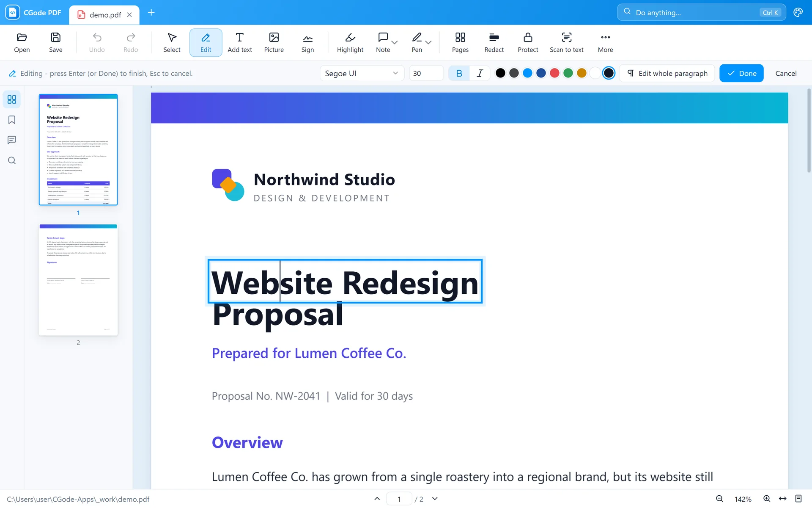Screen dimensions: 812x508
Task: Open the comments sidebar panel
Action: point(12,140)
